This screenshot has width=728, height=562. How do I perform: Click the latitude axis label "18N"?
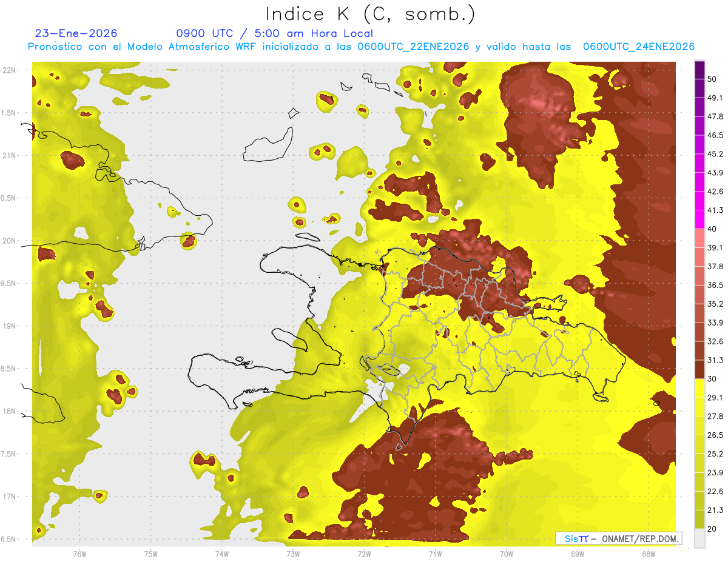tap(10, 412)
